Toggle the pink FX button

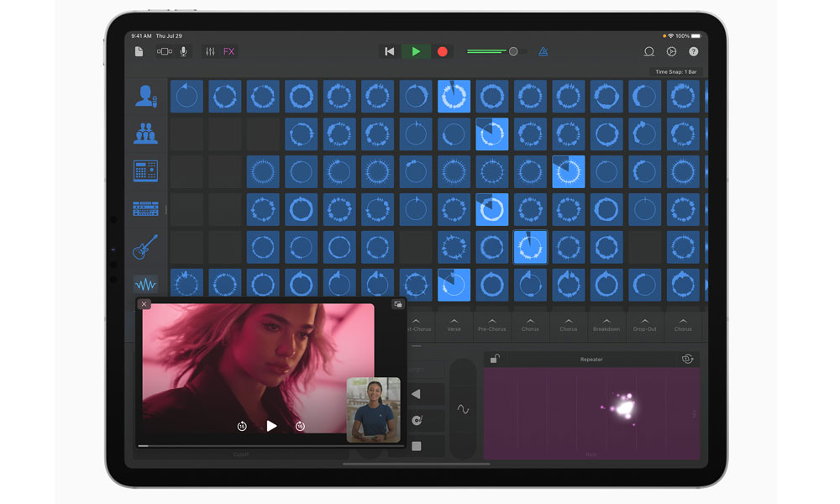tap(228, 51)
